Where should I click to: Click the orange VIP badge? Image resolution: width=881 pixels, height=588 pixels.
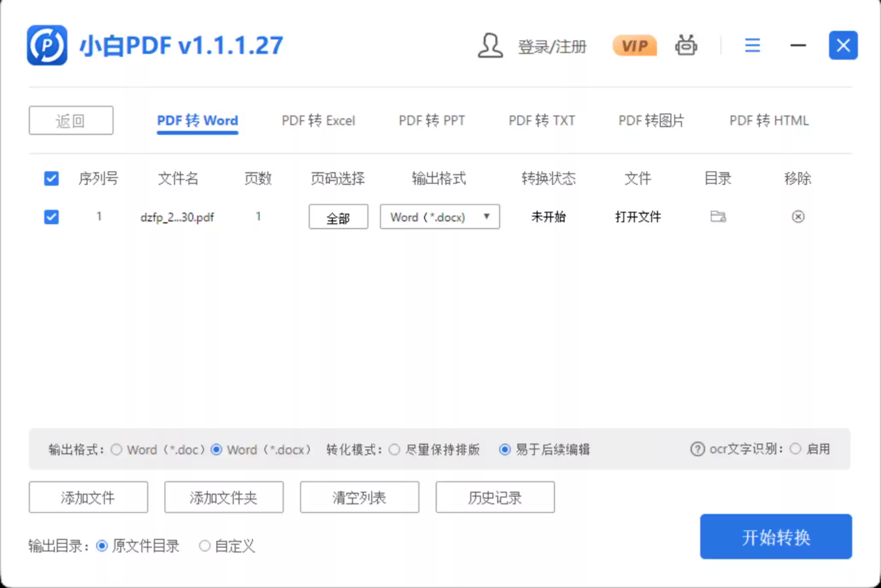click(x=634, y=45)
